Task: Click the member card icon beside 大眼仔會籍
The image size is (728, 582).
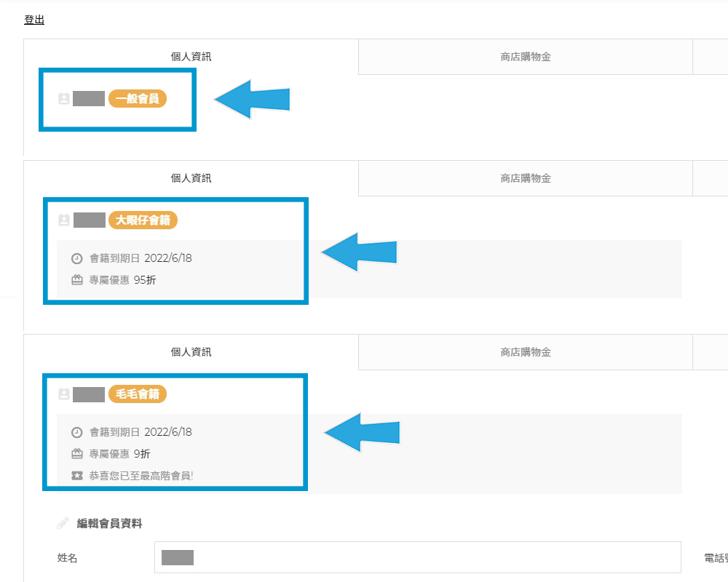Action: coord(64,220)
